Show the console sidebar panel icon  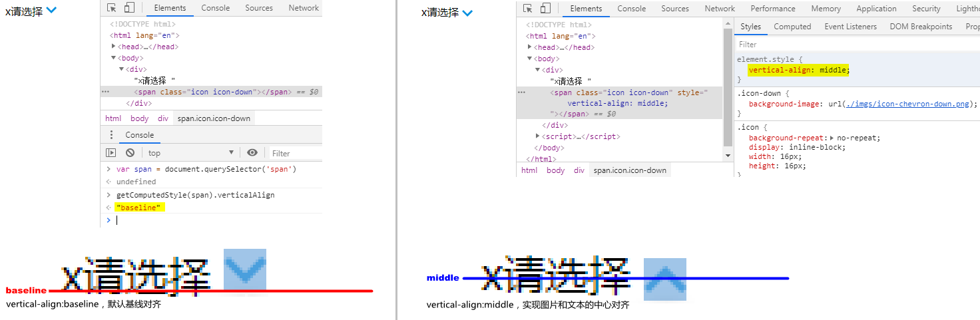(x=111, y=153)
